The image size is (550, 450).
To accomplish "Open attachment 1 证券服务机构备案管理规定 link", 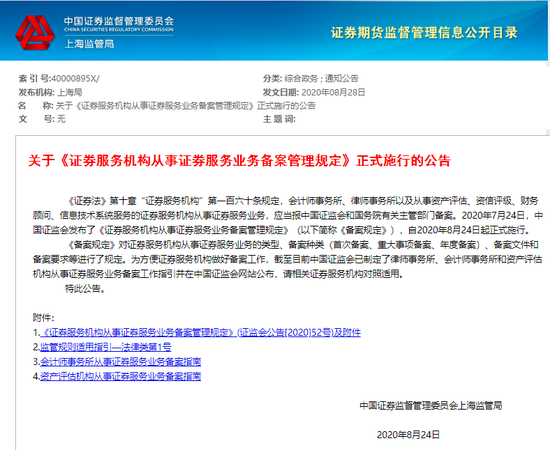I will [x=200, y=332].
